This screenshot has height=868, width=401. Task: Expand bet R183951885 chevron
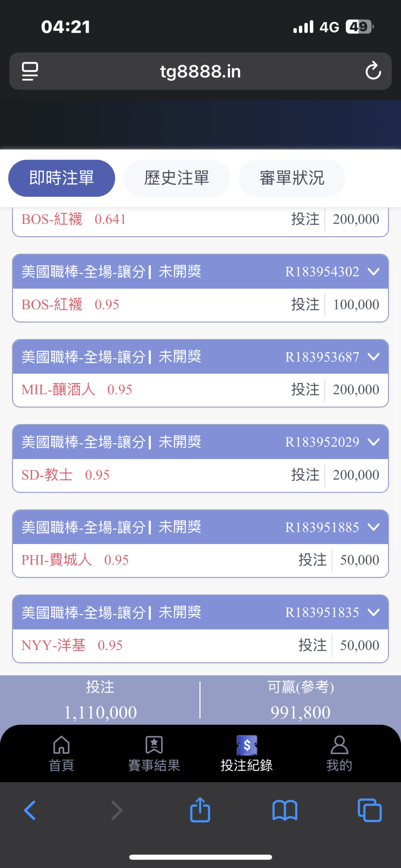pyautogui.click(x=374, y=527)
